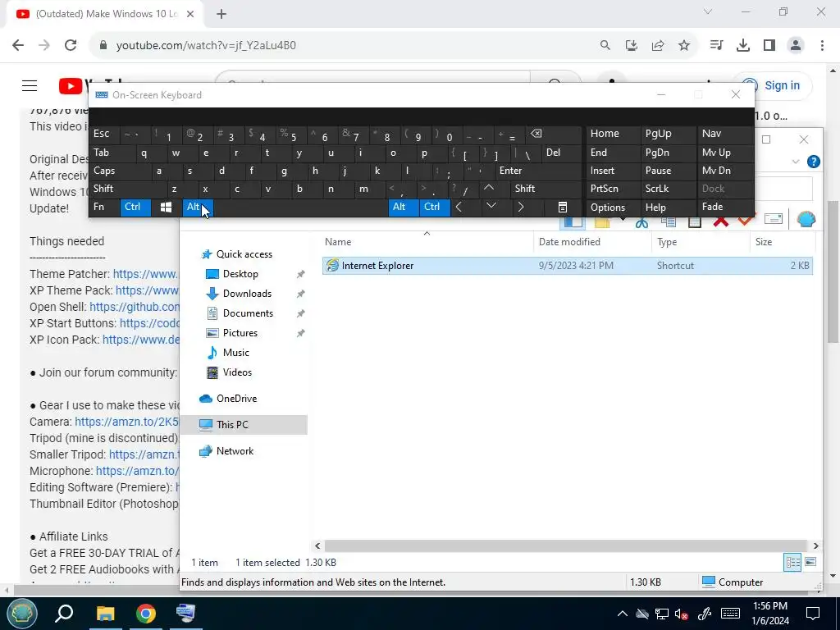Click the Explorer horizontal scrollbar

click(x=566, y=546)
